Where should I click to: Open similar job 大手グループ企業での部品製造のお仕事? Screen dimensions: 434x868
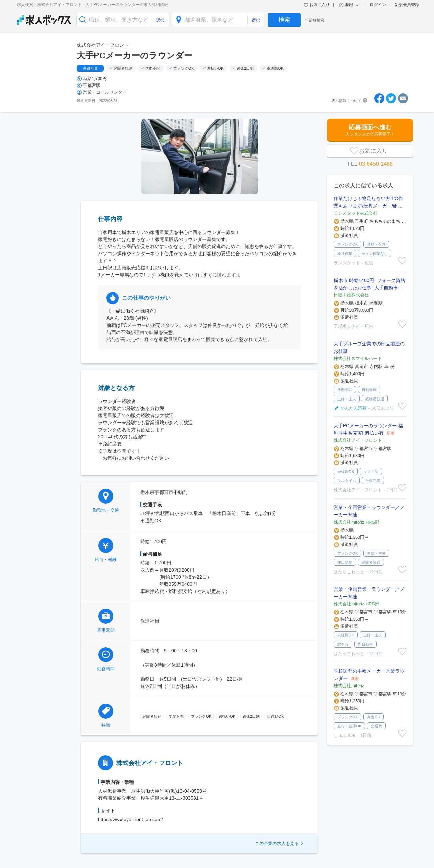point(369,347)
